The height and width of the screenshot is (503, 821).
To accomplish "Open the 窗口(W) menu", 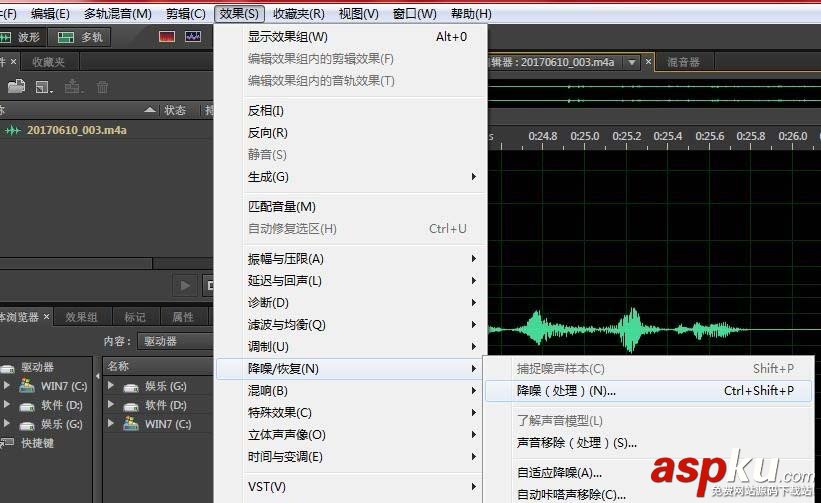I will [415, 14].
